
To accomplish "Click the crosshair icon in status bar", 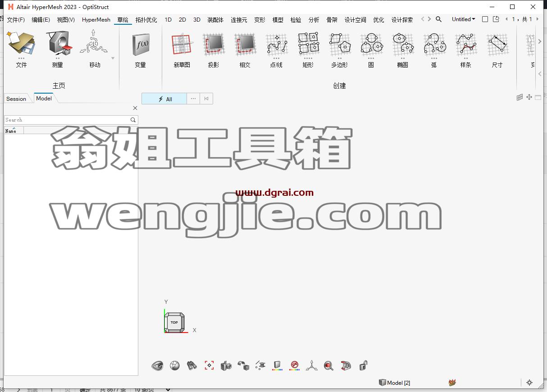I will pyautogui.click(x=529, y=383).
